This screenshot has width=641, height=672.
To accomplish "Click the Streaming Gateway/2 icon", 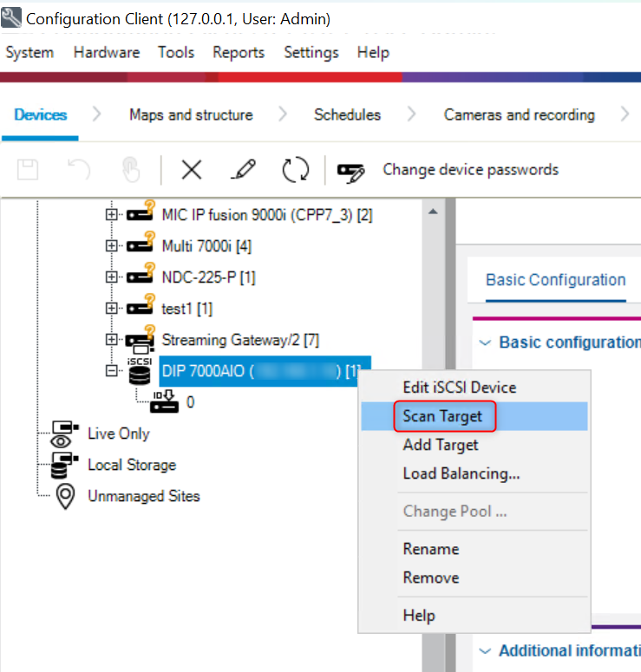I will tap(141, 338).
